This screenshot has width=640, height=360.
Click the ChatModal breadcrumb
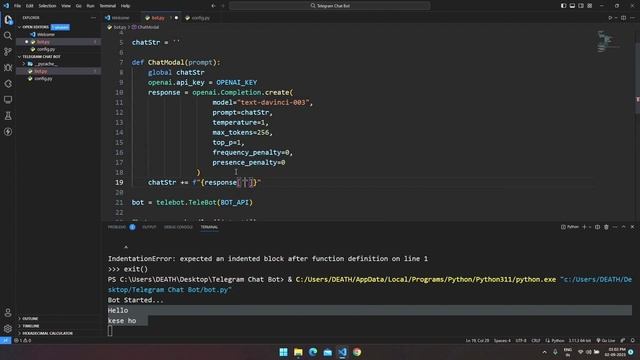(x=145, y=27)
